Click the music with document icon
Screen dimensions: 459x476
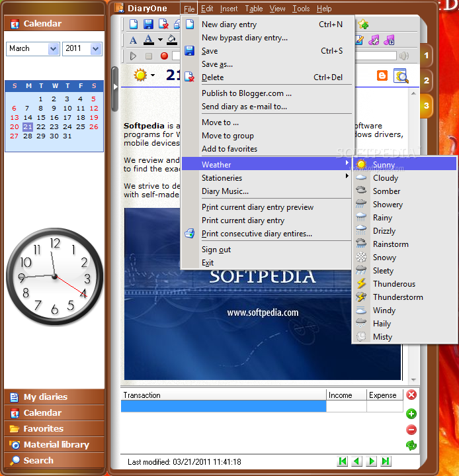point(389,40)
